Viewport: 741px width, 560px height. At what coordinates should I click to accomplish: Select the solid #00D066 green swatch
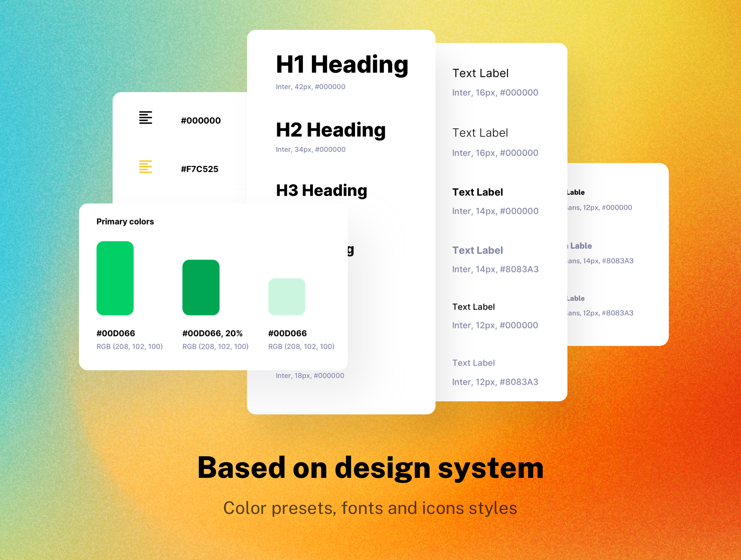pyautogui.click(x=115, y=278)
